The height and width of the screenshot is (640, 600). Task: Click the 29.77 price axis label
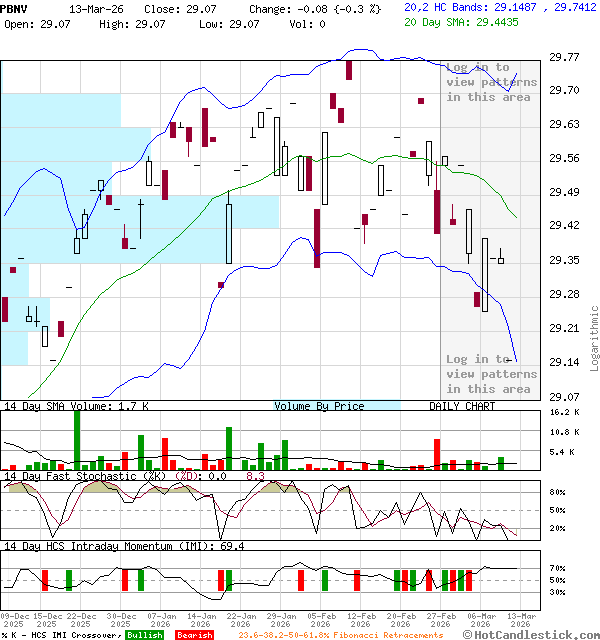(x=566, y=57)
